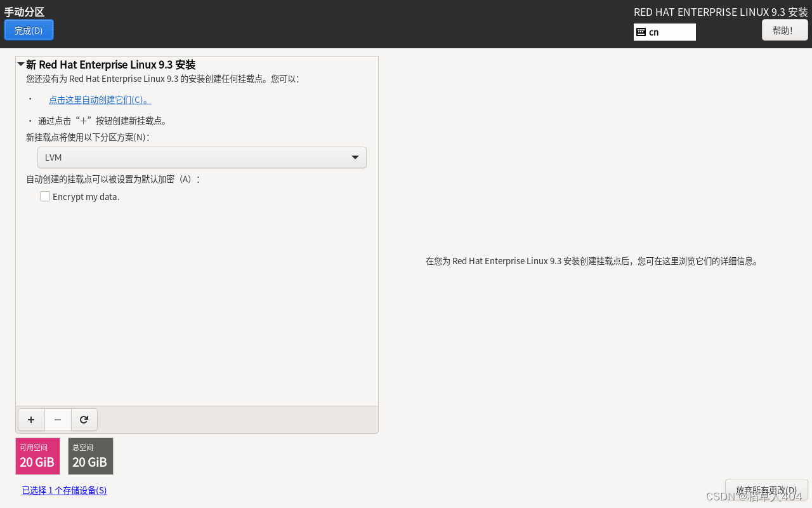Click the label 新挂载点将使用以下分区方案(N):
This screenshot has width=812, height=508.
[x=88, y=137]
